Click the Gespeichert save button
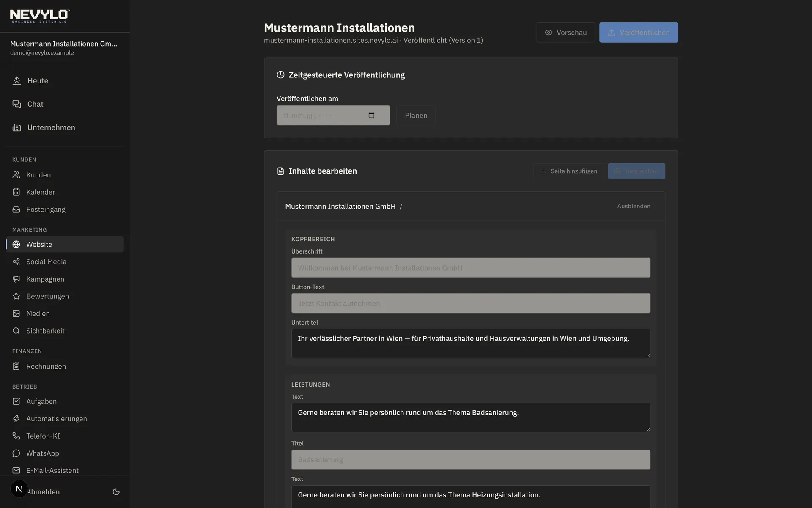This screenshot has width=812, height=508. 636,171
